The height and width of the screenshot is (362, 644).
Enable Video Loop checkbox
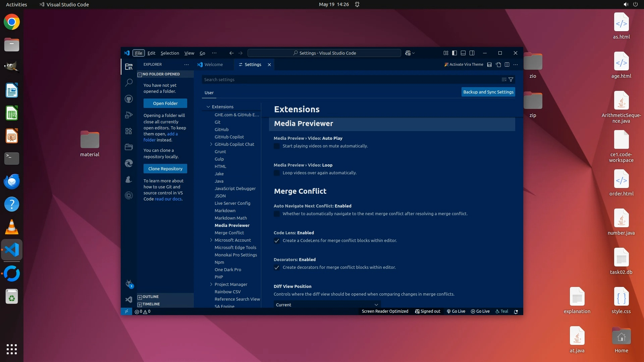click(x=277, y=173)
